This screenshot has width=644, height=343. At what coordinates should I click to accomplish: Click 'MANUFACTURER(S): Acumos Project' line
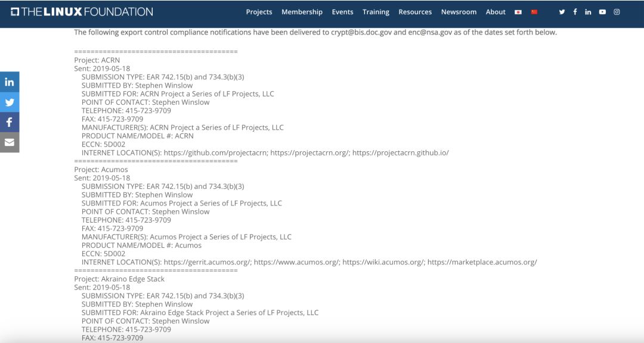187,237
